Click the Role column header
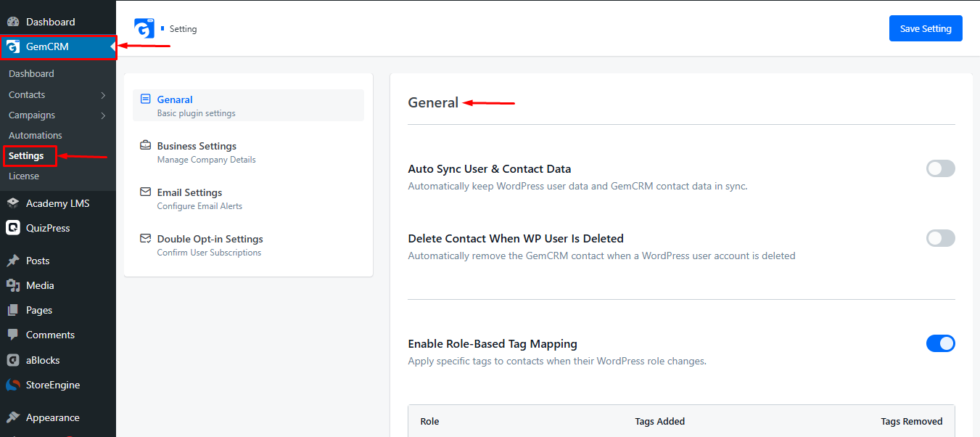The width and height of the screenshot is (980, 437). click(429, 421)
